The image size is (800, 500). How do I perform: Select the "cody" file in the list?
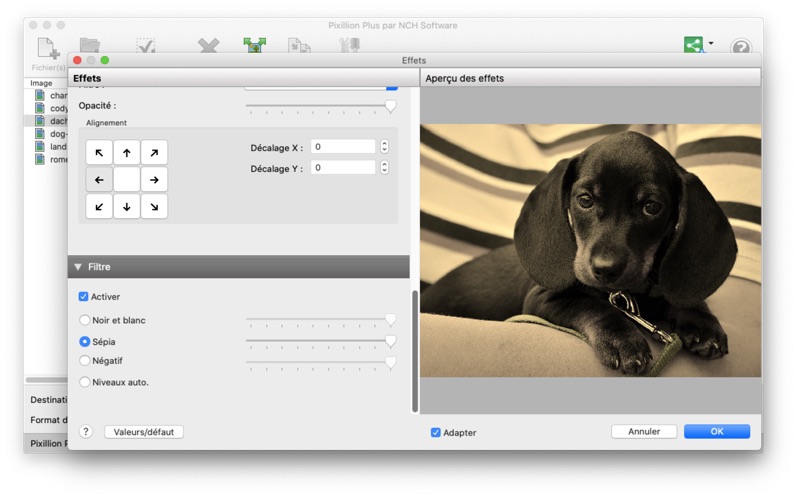pos(58,108)
